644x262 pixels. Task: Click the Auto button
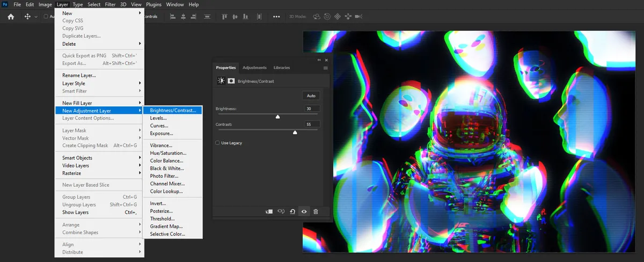click(x=311, y=96)
